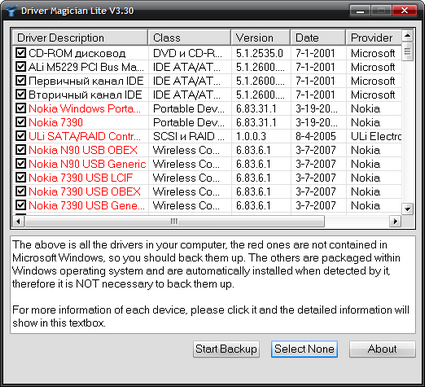Click the horizontal scrollbar thumb

[174, 221]
